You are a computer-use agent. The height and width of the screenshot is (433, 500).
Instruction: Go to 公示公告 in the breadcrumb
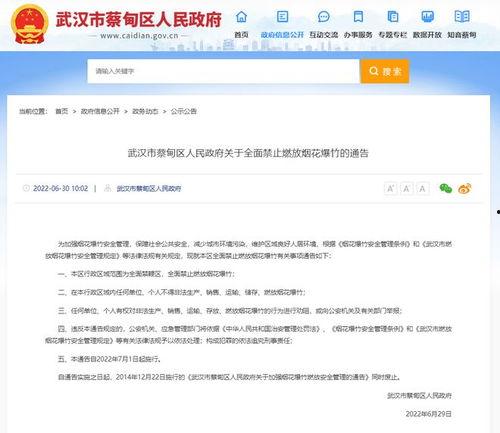point(184,111)
